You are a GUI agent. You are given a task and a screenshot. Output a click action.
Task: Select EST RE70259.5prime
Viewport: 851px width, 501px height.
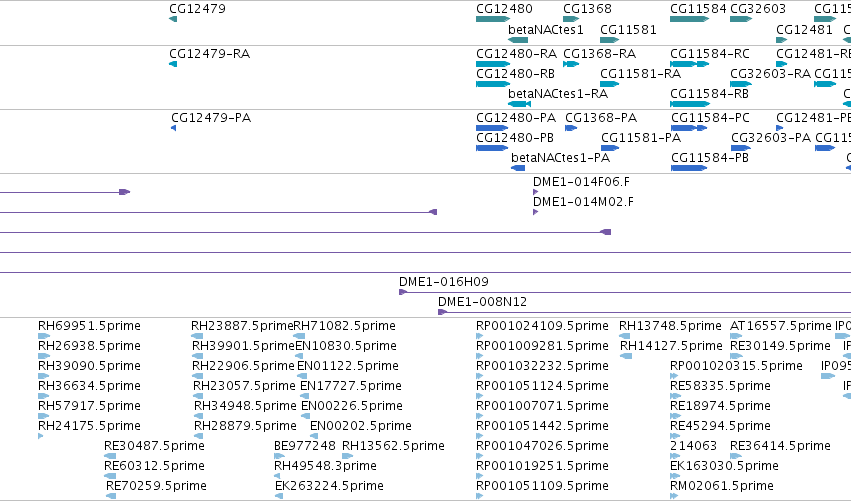coord(156,486)
